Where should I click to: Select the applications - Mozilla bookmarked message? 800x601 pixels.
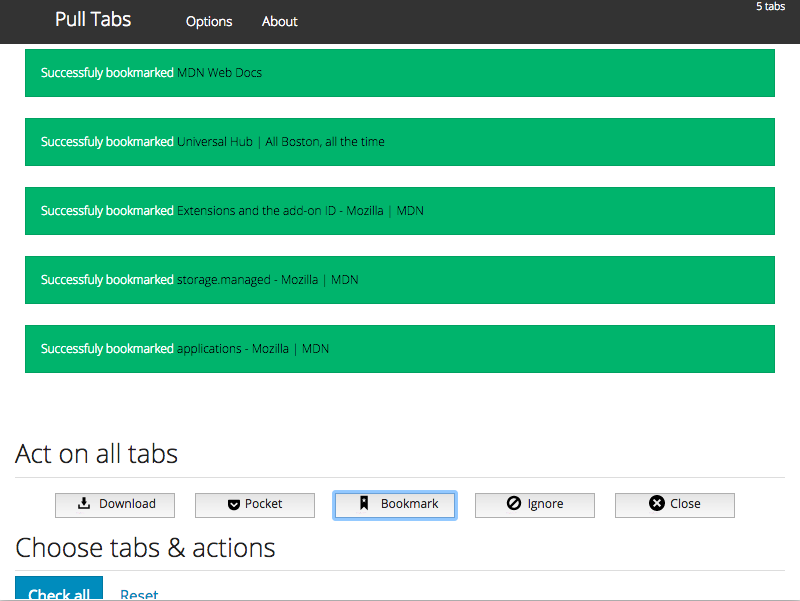[400, 349]
